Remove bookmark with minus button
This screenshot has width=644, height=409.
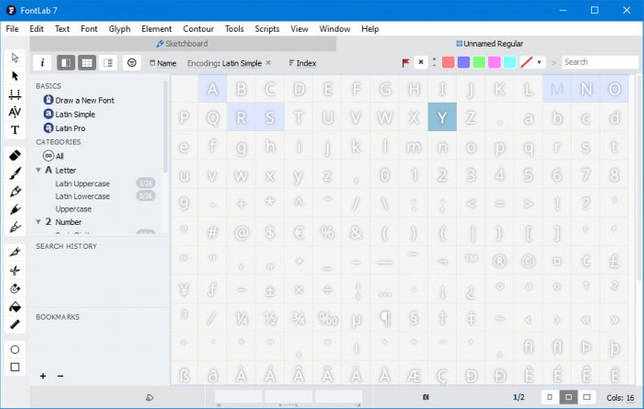[x=60, y=376]
